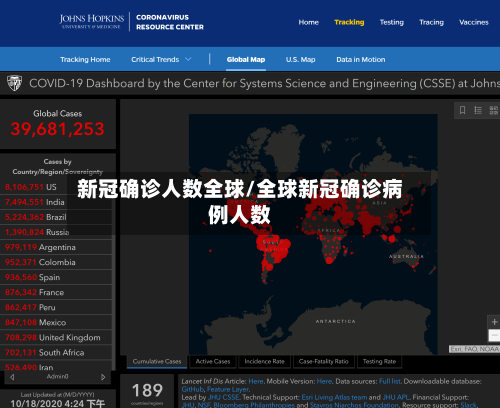Click the Admin0 level label
Screen dimensions: 500x408
click(x=57, y=377)
